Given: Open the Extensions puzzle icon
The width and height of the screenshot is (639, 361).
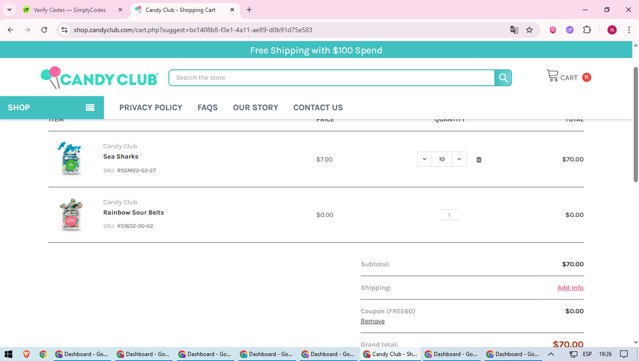Looking at the screenshot, I should coord(587,30).
